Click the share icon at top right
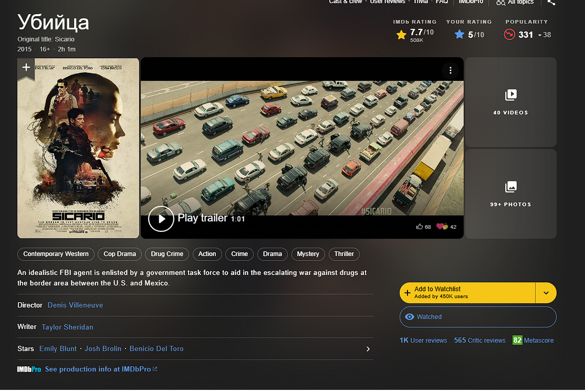585x392 pixels. [551, 2]
